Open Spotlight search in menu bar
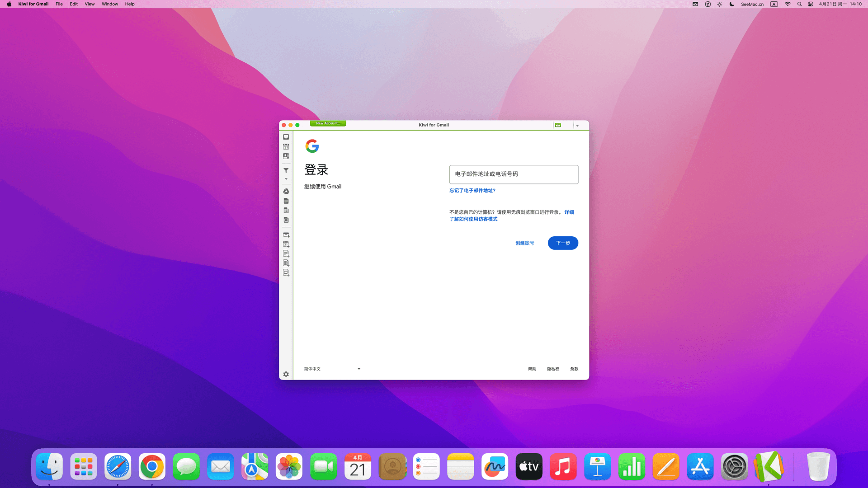Screen dimensions: 868x488 [x=799, y=4]
